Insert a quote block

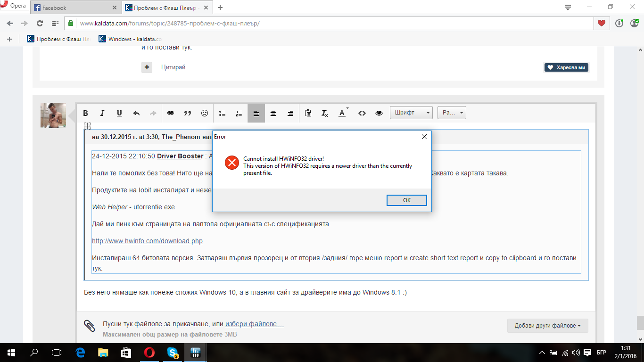(x=188, y=113)
